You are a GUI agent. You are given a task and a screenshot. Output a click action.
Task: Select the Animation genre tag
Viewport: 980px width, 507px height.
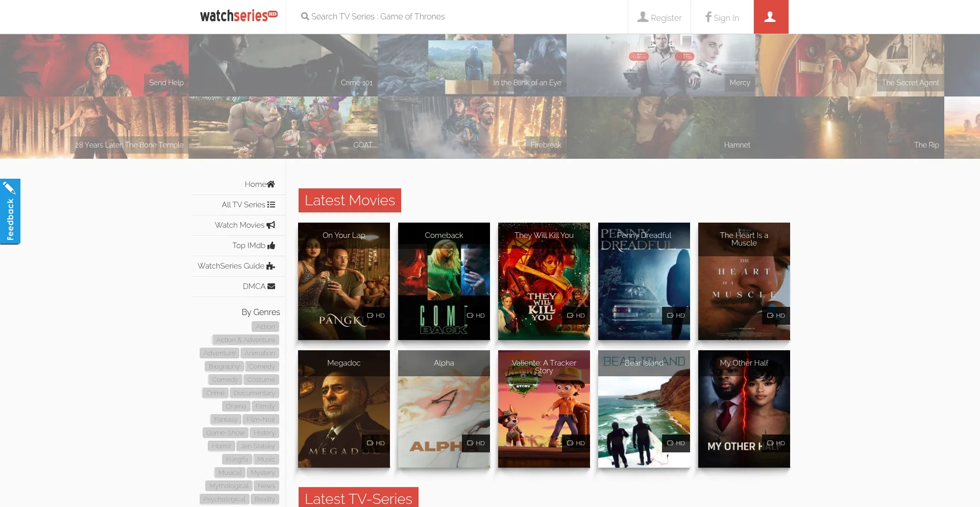click(x=260, y=353)
